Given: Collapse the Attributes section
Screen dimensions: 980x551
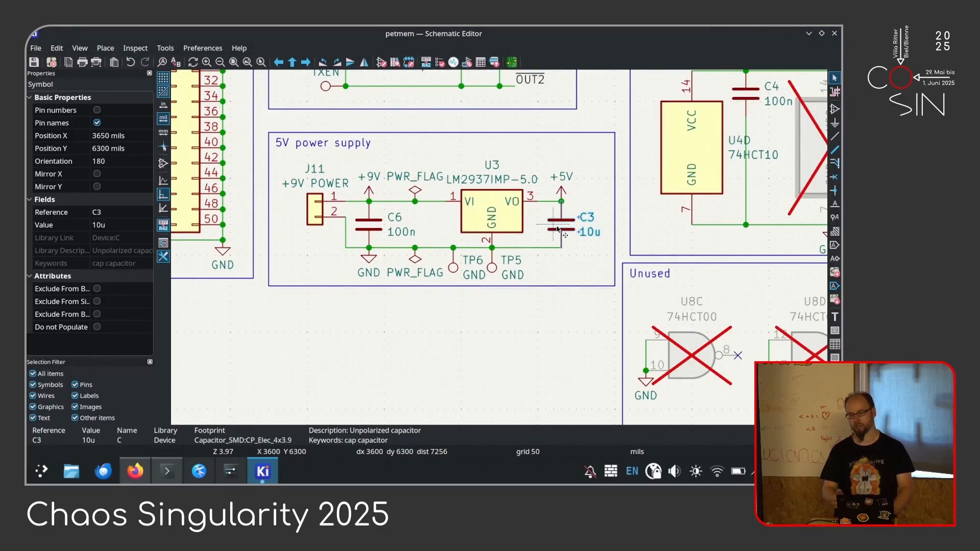Looking at the screenshot, I should [30, 275].
